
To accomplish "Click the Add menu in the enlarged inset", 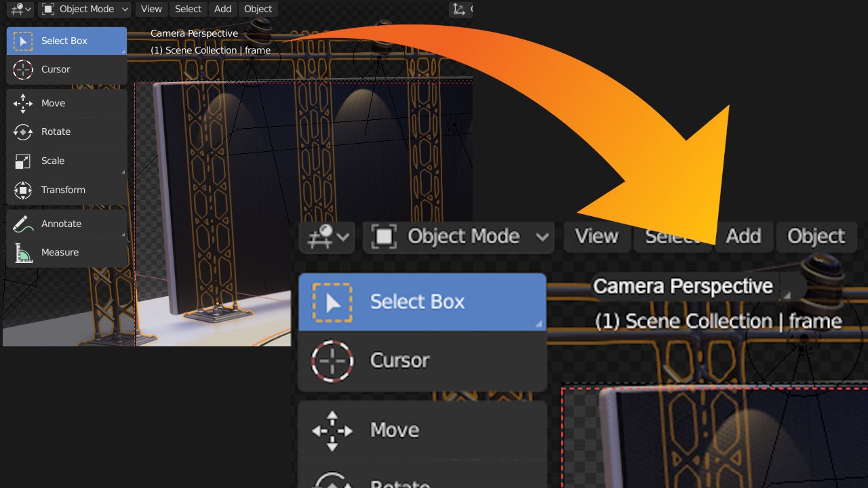I will [743, 237].
